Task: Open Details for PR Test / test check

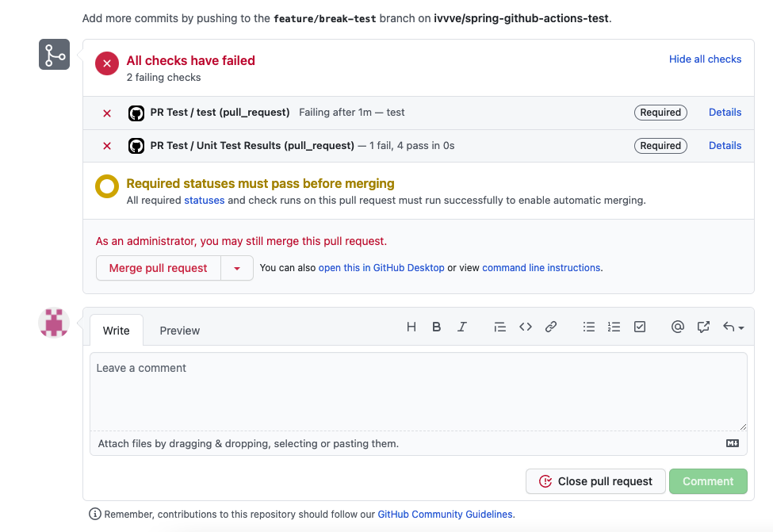Action: pyautogui.click(x=725, y=113)
